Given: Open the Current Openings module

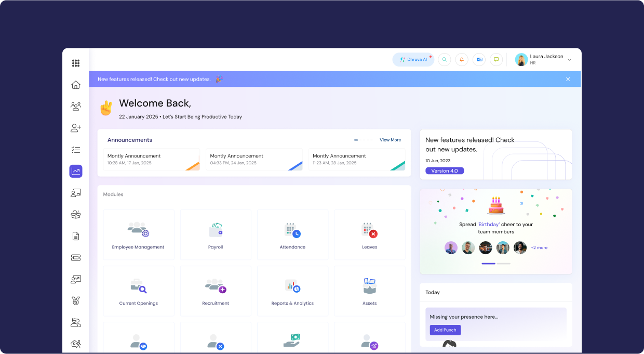Looking at the screenshot, I should (x=138, y=291).
